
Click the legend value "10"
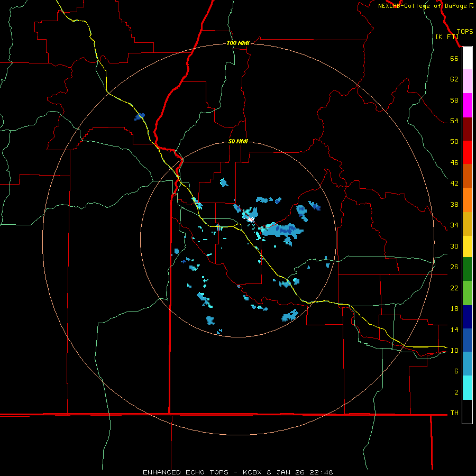point(454,351)
